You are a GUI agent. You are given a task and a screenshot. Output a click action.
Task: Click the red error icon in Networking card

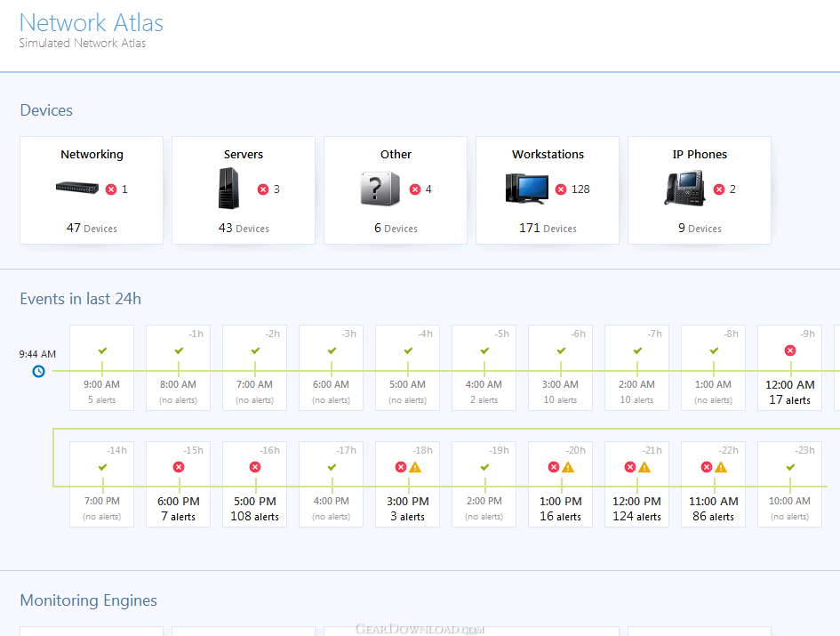pyautogui.click(x=111, y=189)
